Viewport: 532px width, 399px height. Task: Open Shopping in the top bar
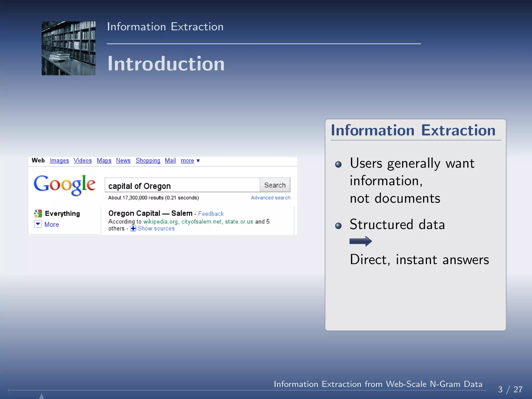[x=148, y=161]
